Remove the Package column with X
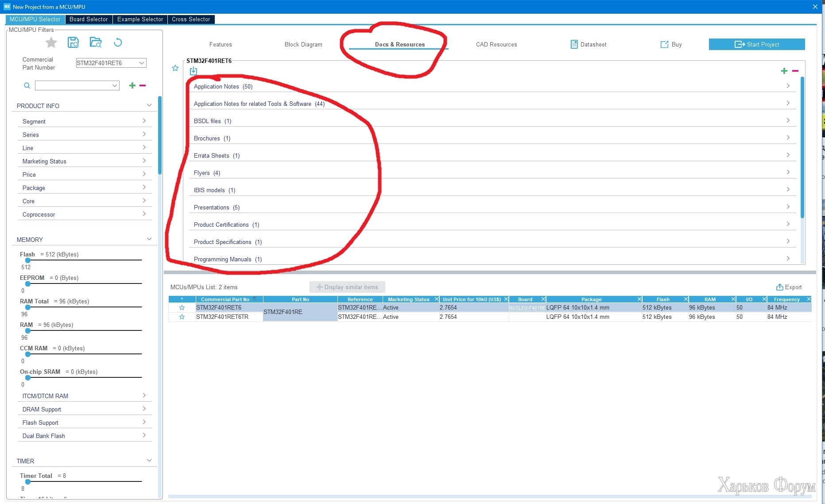825x504 pixels. click(x=639, y=299)
